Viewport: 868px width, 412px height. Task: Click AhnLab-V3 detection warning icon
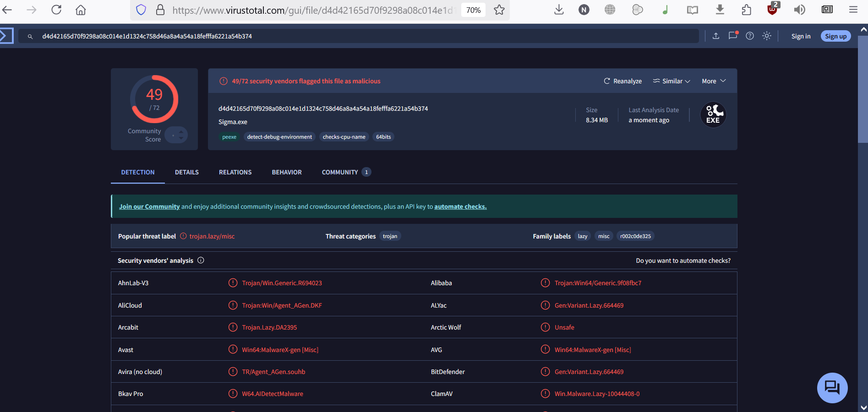click(x=233, y=283)
